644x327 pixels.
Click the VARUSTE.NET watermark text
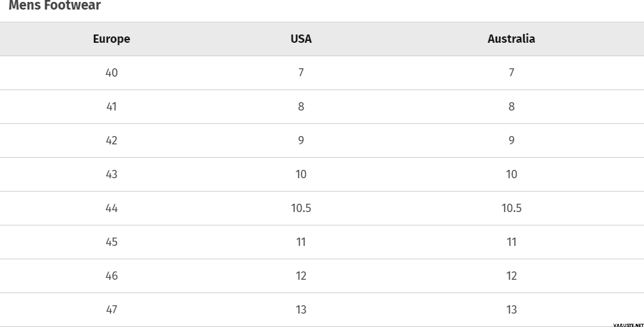(x=627, y=324)
